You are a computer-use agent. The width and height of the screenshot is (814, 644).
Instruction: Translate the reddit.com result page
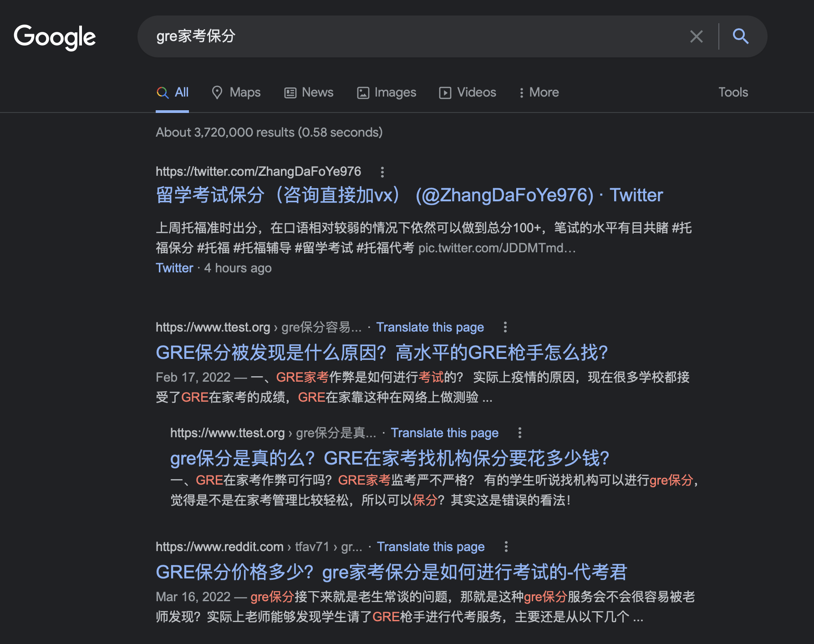pos(431,547)
